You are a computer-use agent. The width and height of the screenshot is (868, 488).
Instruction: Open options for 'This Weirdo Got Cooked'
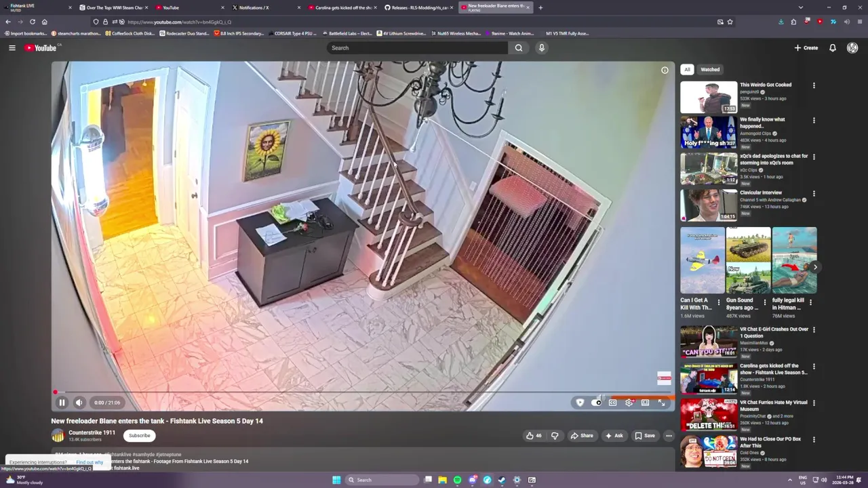click(x=814, y=85)
